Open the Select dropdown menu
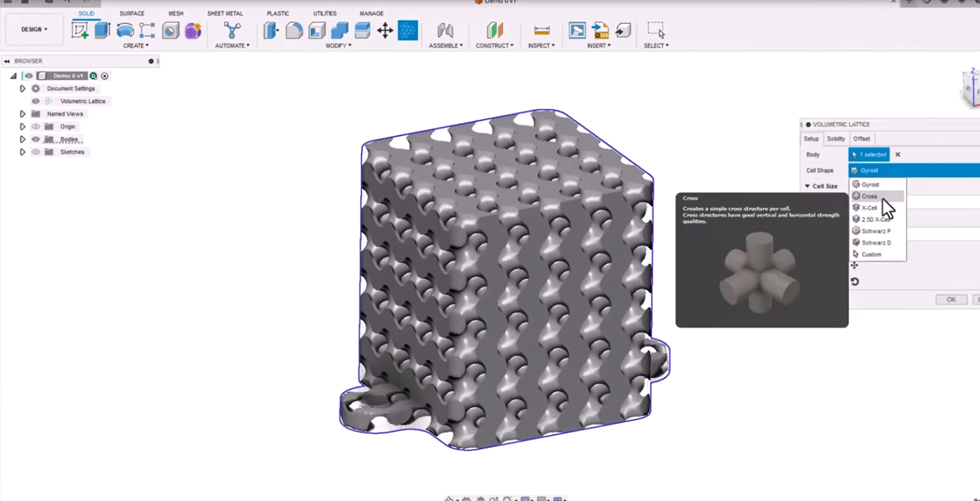This screenshot has height=501, width=980. click(x=656, y=45)
